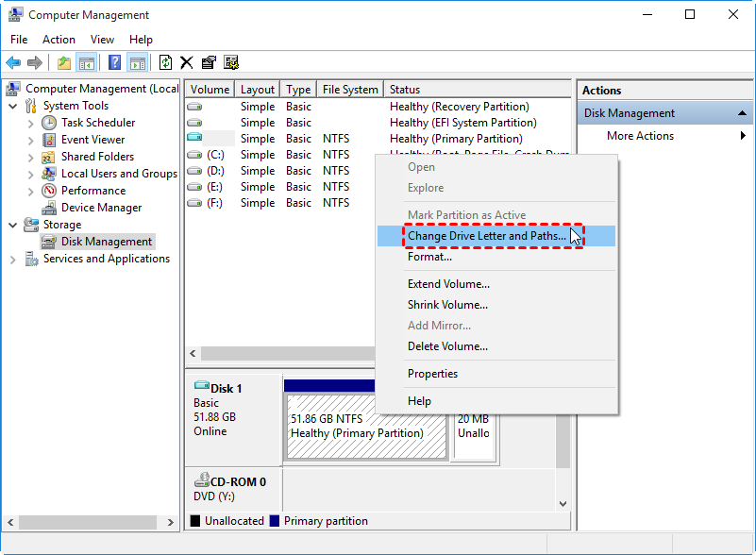Choose Change Drive Letter and Paths
This screenshot has height=555, width=756.
point(487,236)
